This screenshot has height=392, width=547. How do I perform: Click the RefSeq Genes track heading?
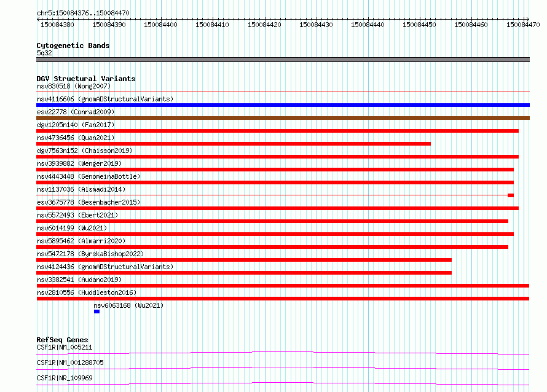[x=62, y=340]
